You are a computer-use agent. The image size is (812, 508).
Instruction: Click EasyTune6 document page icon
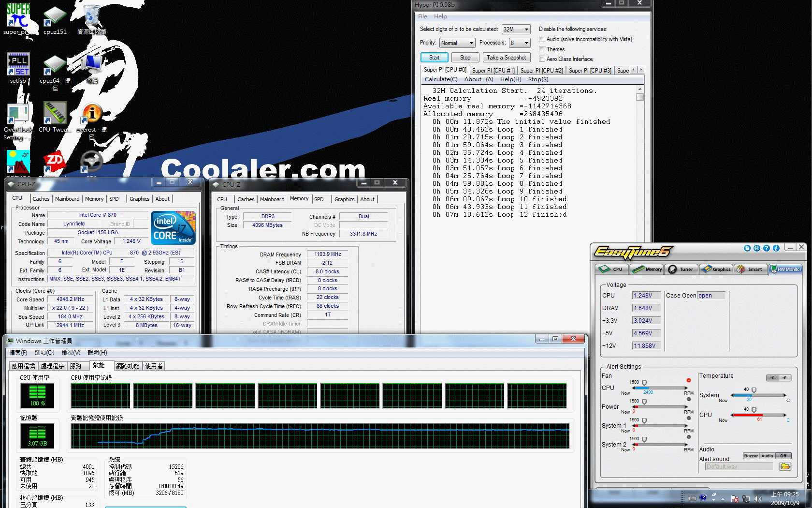point(747,248)
